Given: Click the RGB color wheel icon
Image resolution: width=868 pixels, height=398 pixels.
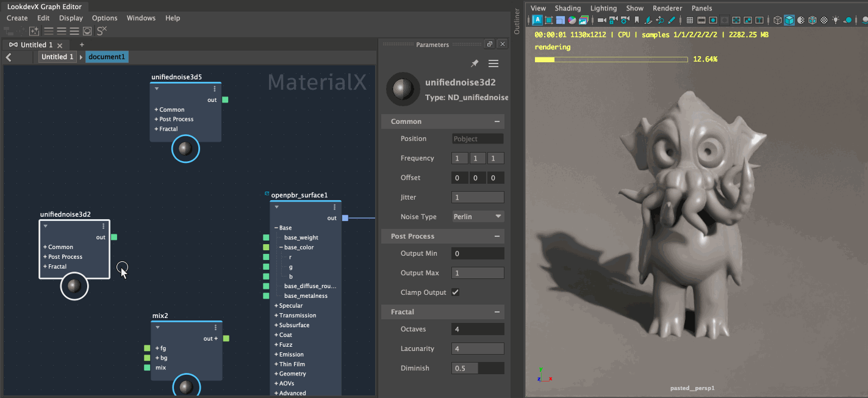Looking at the screenshot, I should [x=572, y=20].
